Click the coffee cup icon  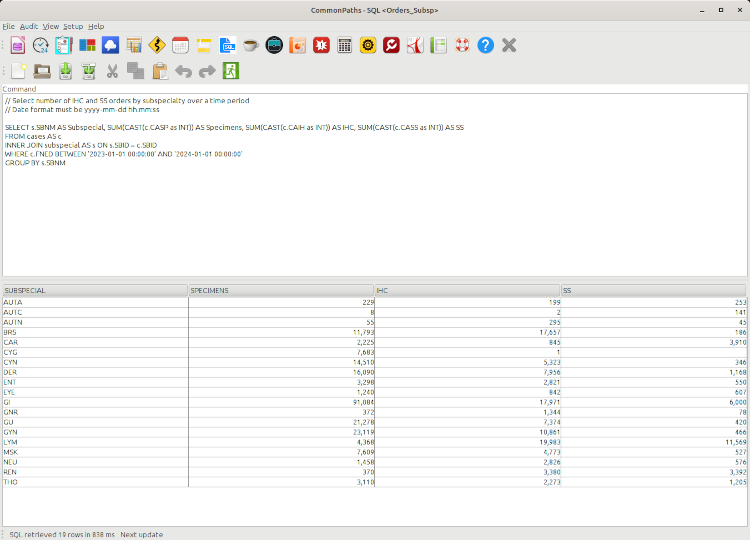250,45
